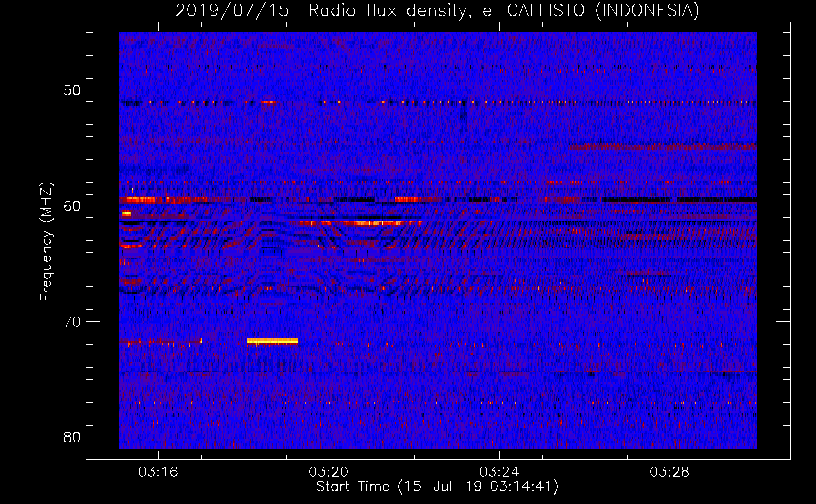816x504 pixels.
Task: Click the 03:24 time tick label
Action: coord(499,472)
